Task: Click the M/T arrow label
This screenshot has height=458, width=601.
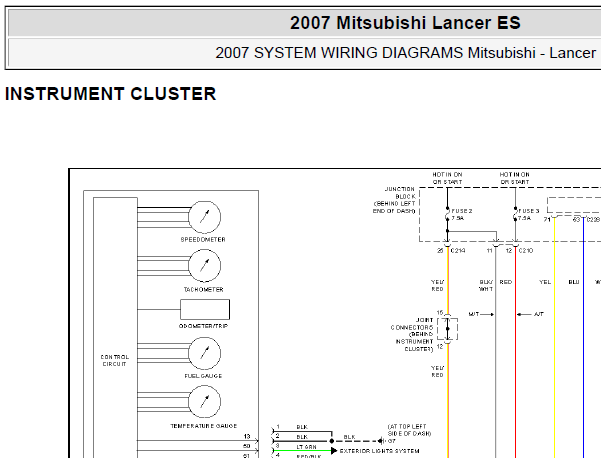Action: [474, 314]
